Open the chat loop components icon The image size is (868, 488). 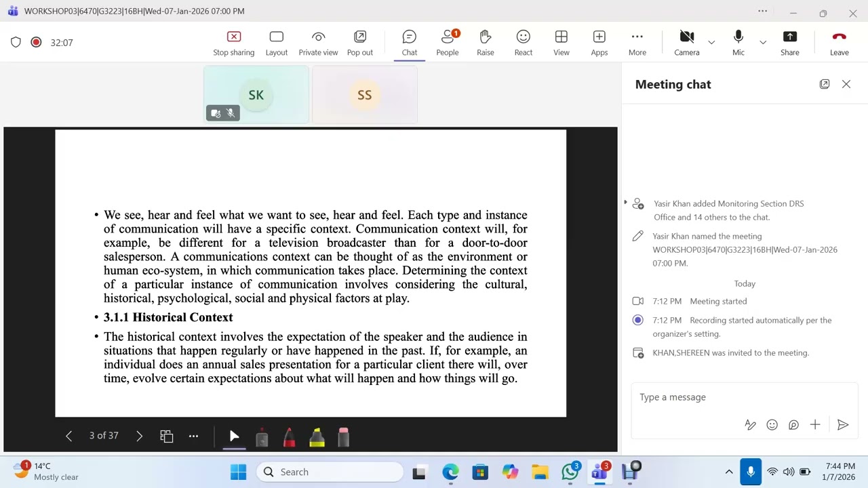pyautogui.click(x=793, y=425)
